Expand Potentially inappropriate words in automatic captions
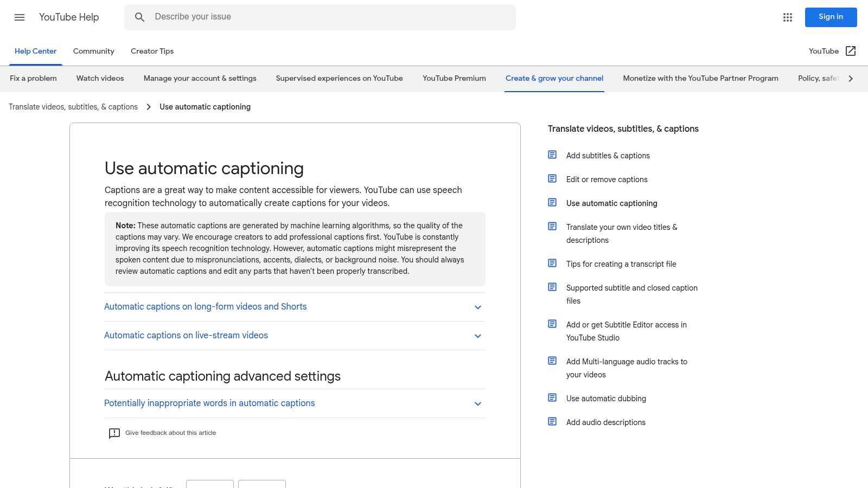 (209, 403)
